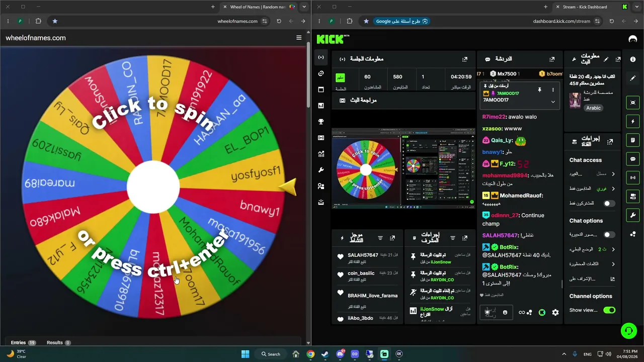Expand the pinned 7AMOOD17 message chevron

click(x=553, y=101)
